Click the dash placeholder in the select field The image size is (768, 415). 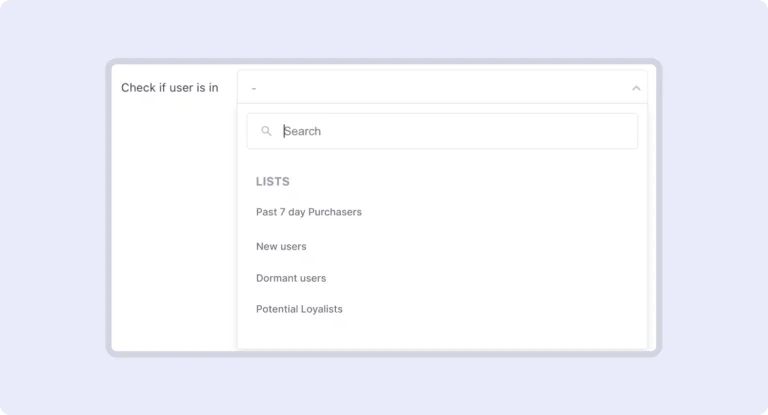pyautogui.click(x=254, y=88)
